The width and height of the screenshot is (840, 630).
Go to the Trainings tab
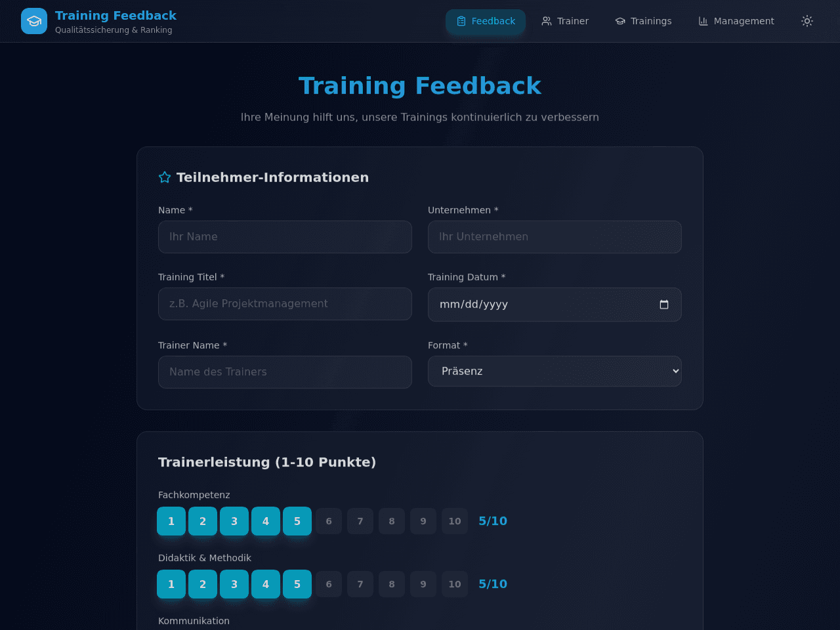643,21
